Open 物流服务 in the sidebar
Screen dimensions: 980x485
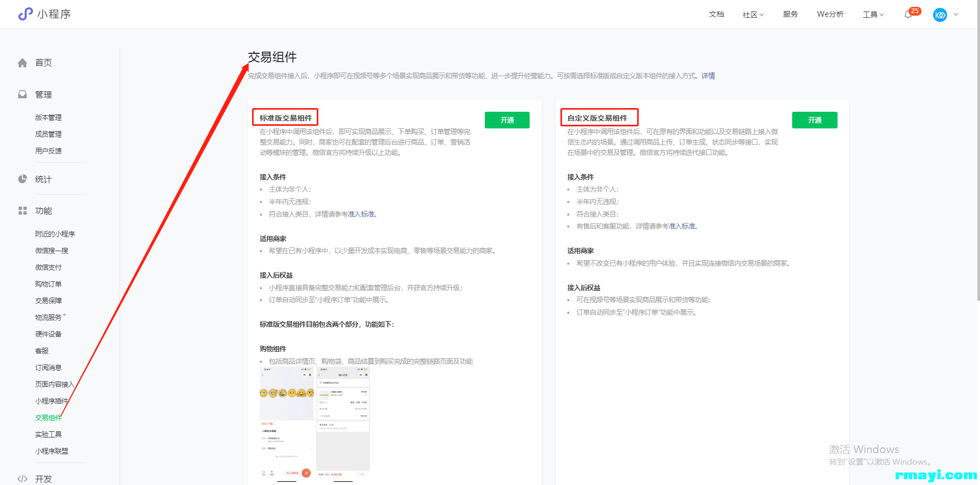click(49, 317)
